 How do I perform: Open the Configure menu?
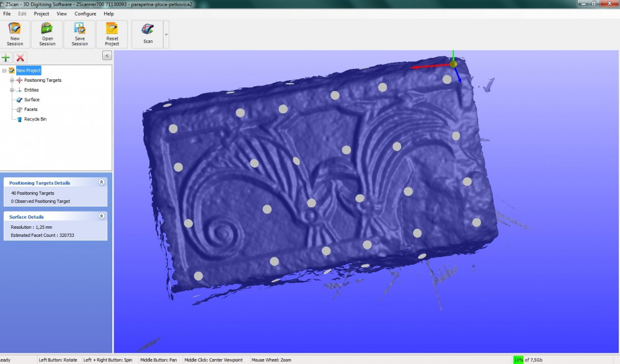(x=86, y=14)
